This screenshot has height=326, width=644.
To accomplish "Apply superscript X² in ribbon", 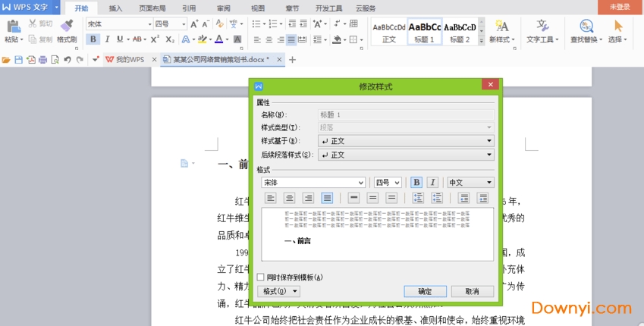I will pyautogui.click(x=155, y=39).
